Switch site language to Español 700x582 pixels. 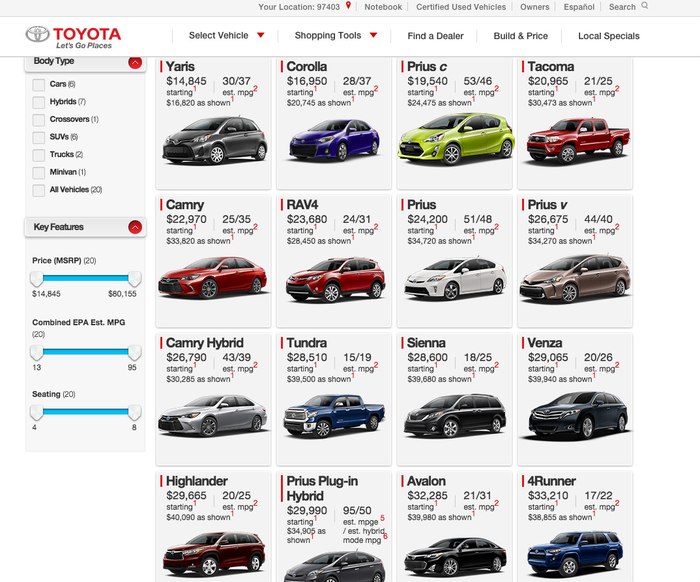(579, 7)
